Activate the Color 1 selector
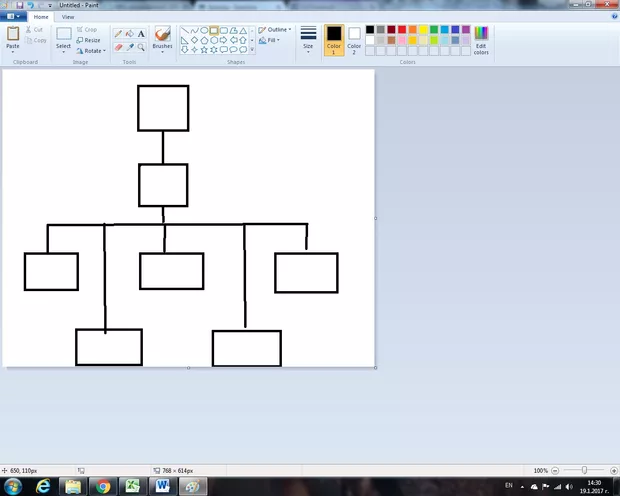This screenshot has width=620, height=496. coord(334,38)
